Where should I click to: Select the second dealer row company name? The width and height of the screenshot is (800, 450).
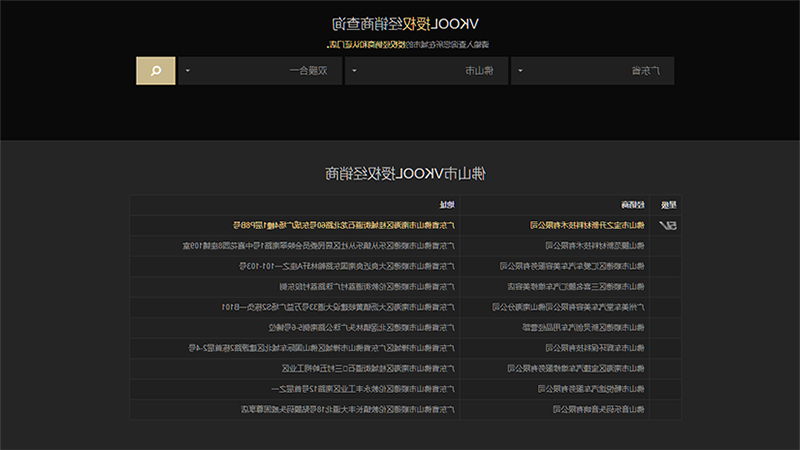point(594,245)
